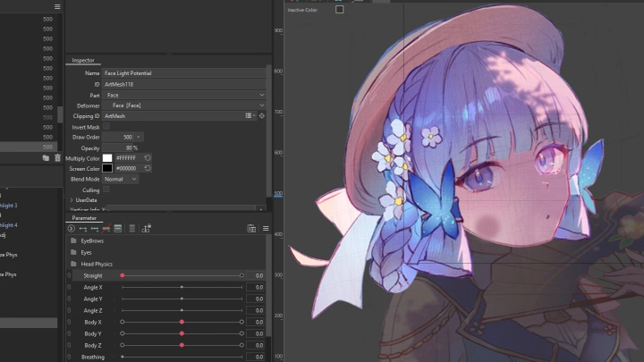This screenshot has height=362, width=644.
Task: Toggle the lock marker left of Angle X
Action: [x=69, y=287]
